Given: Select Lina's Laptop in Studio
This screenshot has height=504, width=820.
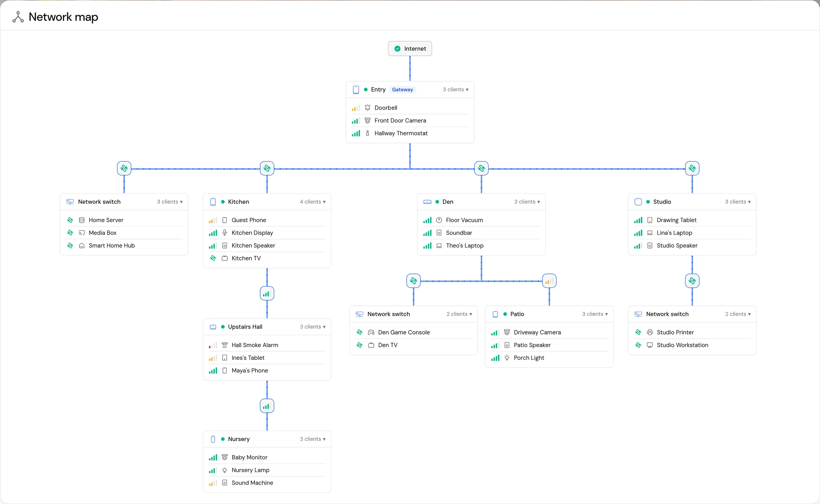Looking at the screenshot, I should (692, 233).
